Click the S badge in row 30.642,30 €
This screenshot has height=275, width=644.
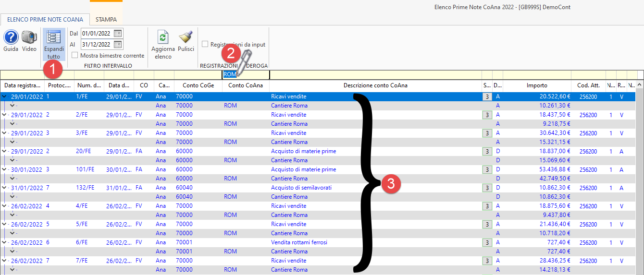coord(487,133)
